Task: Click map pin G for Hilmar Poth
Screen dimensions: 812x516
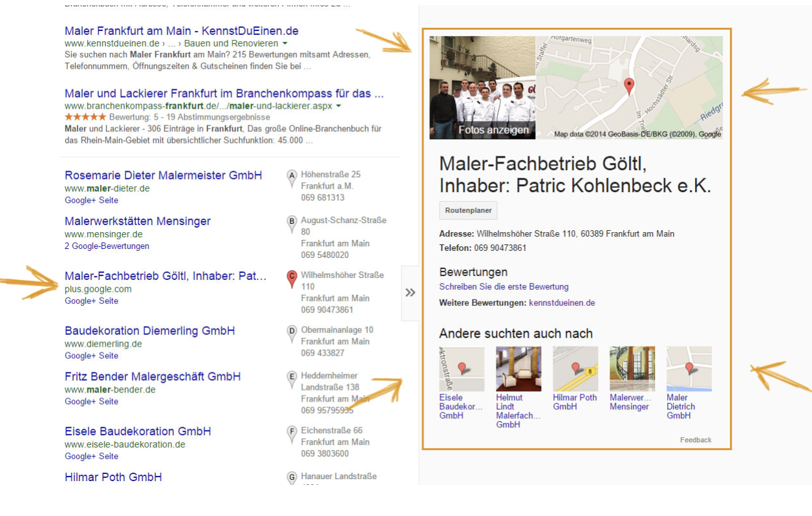Action: coord(292,478)
